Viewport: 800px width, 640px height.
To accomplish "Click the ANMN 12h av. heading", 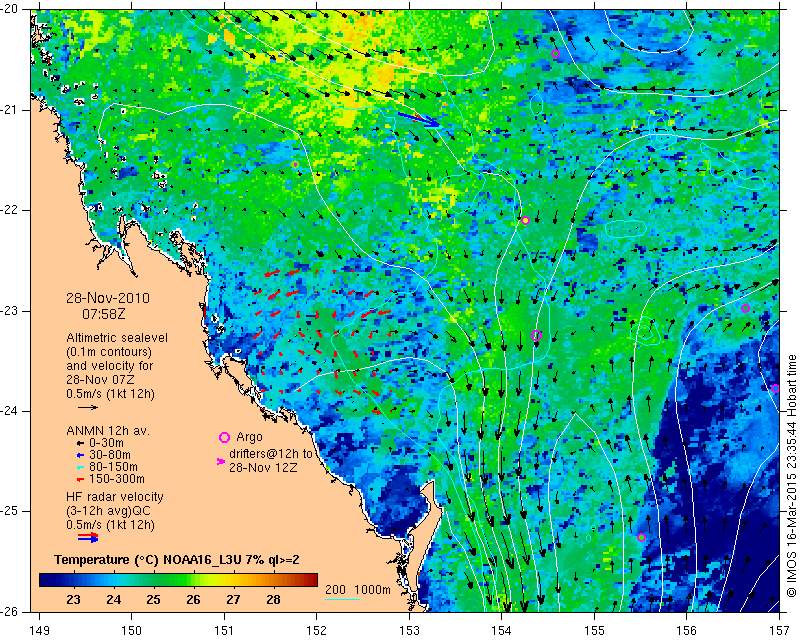I will (x=108, y=431).
